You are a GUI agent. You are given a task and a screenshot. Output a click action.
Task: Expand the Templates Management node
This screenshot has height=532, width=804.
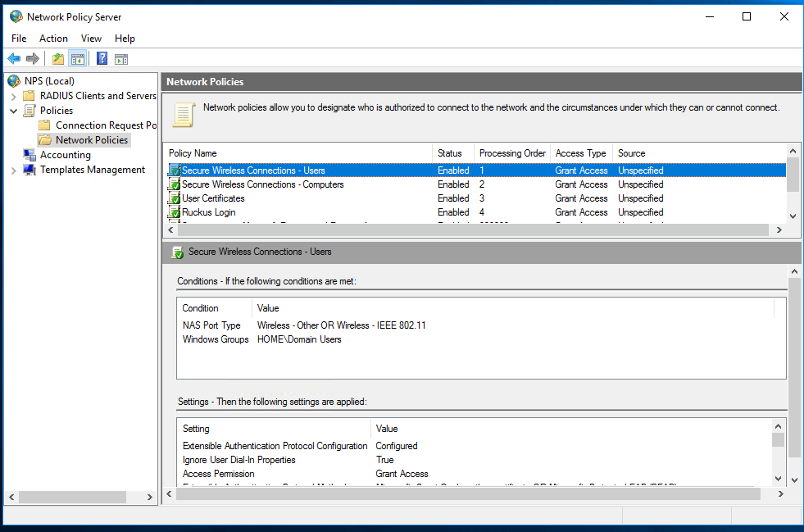click(13, 171)
